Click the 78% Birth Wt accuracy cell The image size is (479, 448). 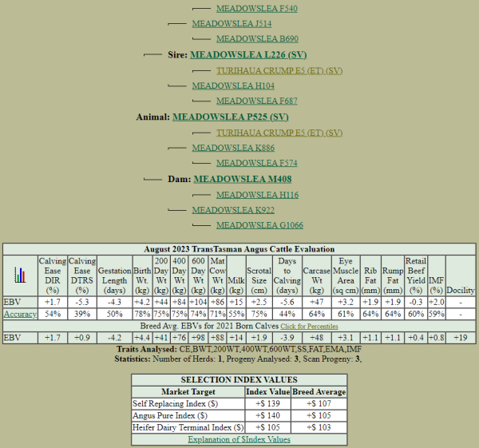pyautogui.click(x=142, y=314)
